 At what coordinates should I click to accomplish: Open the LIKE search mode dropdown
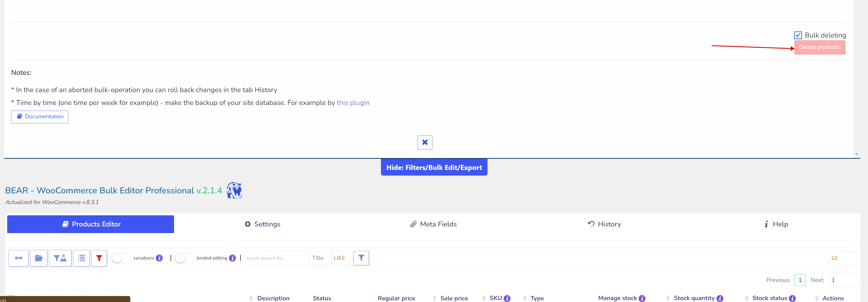342,258
